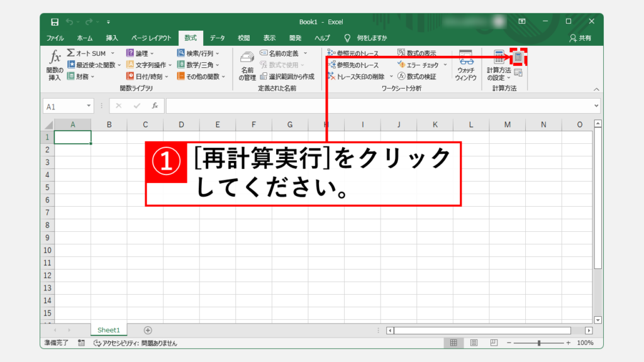Screen dimensions: 644x362
Task: Open the データ ribbon tab
Action: pos(217,38)
